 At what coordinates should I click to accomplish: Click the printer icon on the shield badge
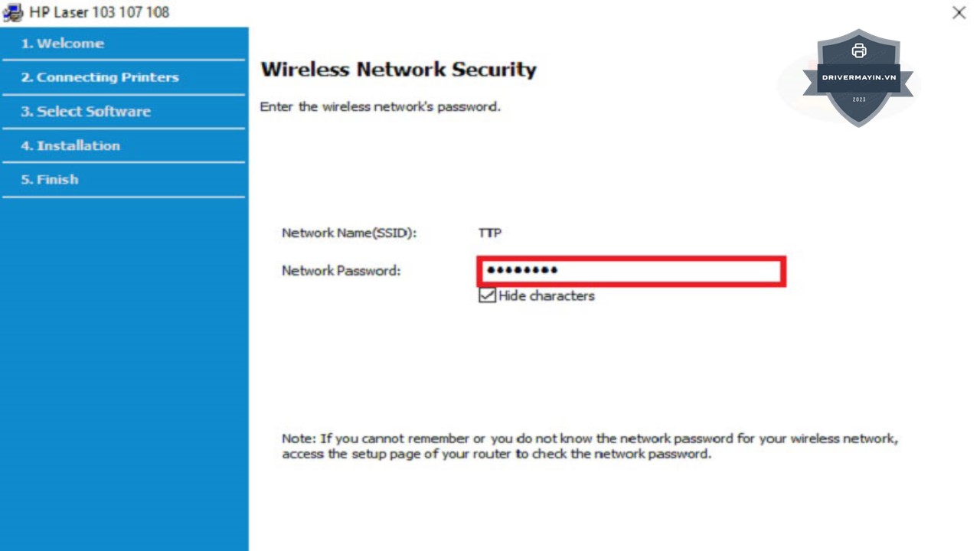[x=859, y=51]
